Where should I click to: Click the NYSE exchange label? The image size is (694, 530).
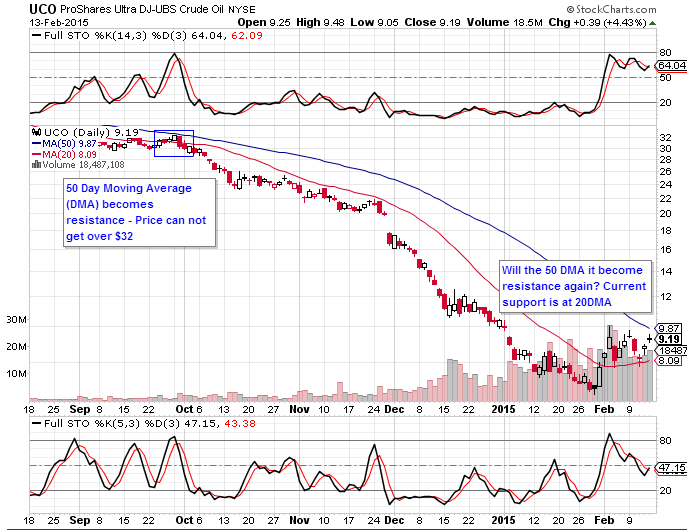tap(242, 9)
